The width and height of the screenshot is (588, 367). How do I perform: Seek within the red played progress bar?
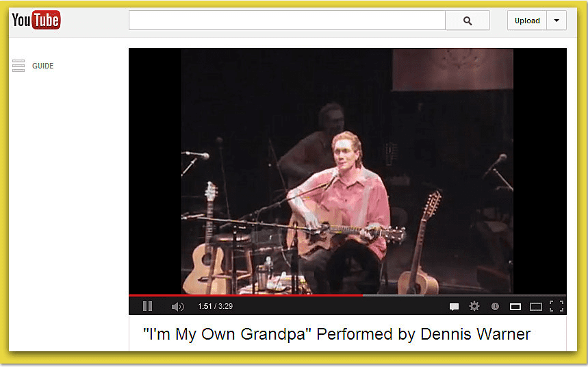(x=246, y=295)
